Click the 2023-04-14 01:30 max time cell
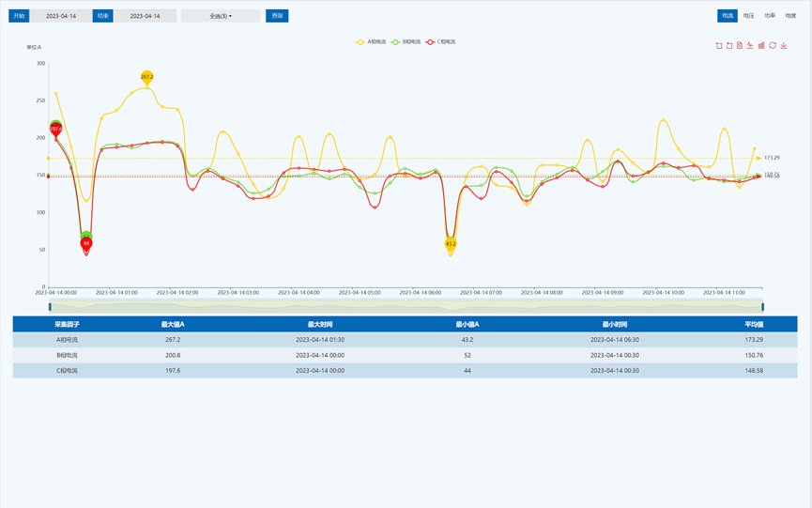Image resolution: width=812 pixels, height=508 pixels. coord(320,340)
